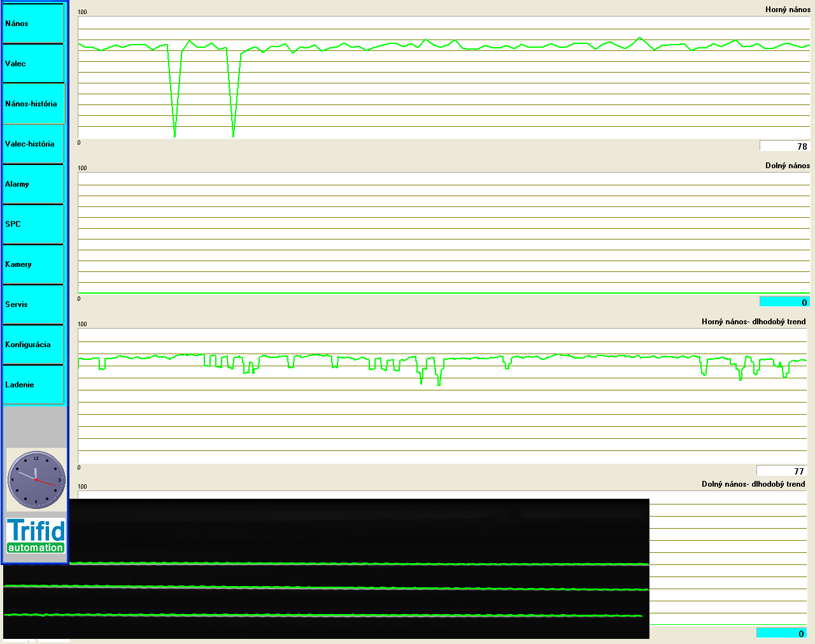Select the Horný nános value field showing 78
This screenshot has width=815, height=644.
pyautogui.click(x=784, y=147)
